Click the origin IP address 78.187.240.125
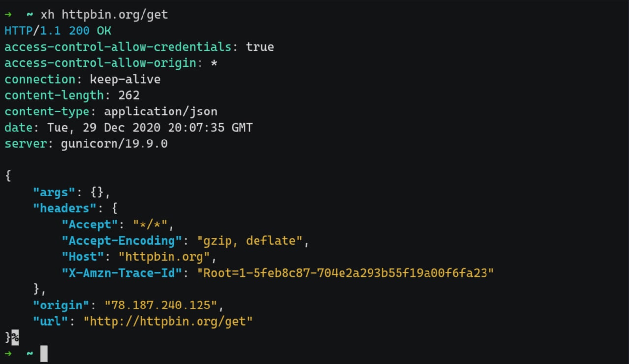Image resolution: width=629 pixels, height=364 pixels. [x=161, y=305]
